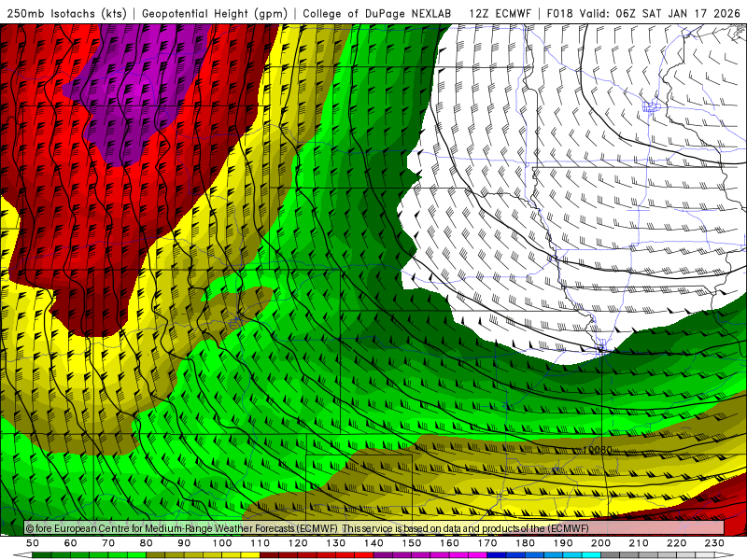Image resolution: width=747 pixels, height=560 pixels.
Task: Click the '210' value on the color scale
Action: (x=639, y=543)
